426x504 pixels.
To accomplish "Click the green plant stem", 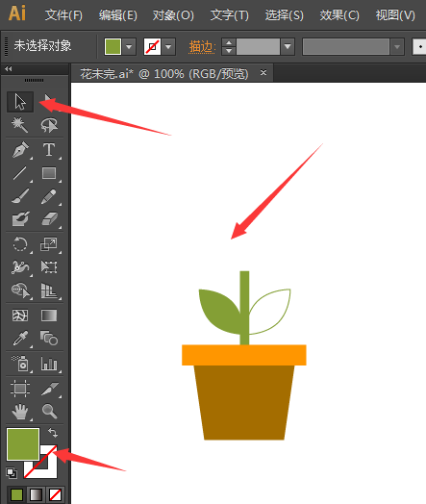I will (x=244, y=308).
